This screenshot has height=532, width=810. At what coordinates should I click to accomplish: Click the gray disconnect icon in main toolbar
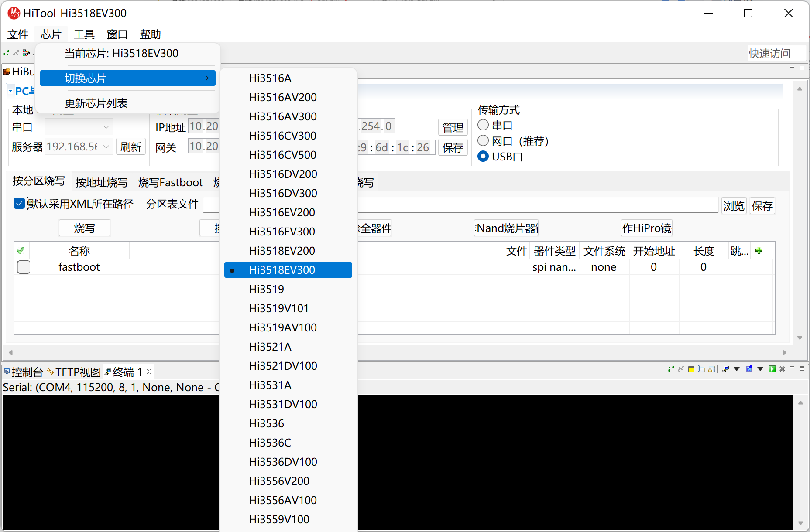click(x=16, y=53)
